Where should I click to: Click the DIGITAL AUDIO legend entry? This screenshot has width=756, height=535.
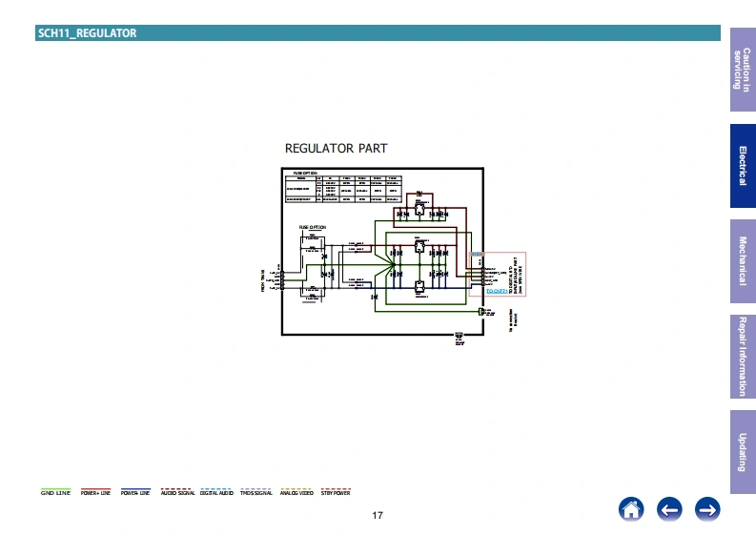point(216,491)
